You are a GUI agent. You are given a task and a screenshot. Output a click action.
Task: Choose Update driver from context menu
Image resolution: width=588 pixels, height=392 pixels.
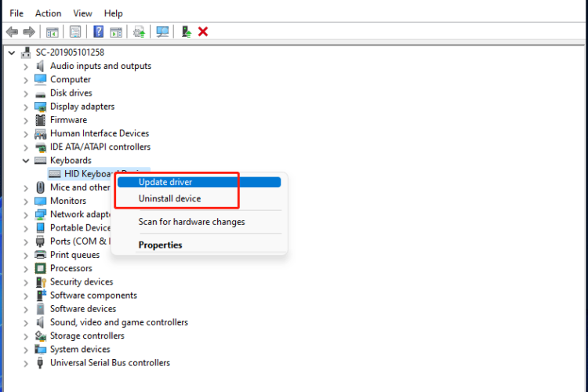165,182
